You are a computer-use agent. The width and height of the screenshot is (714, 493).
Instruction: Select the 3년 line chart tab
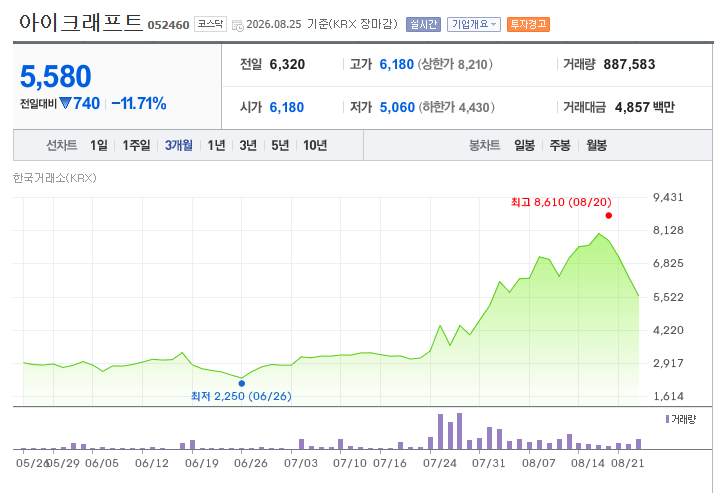click(x=248, y=146)
